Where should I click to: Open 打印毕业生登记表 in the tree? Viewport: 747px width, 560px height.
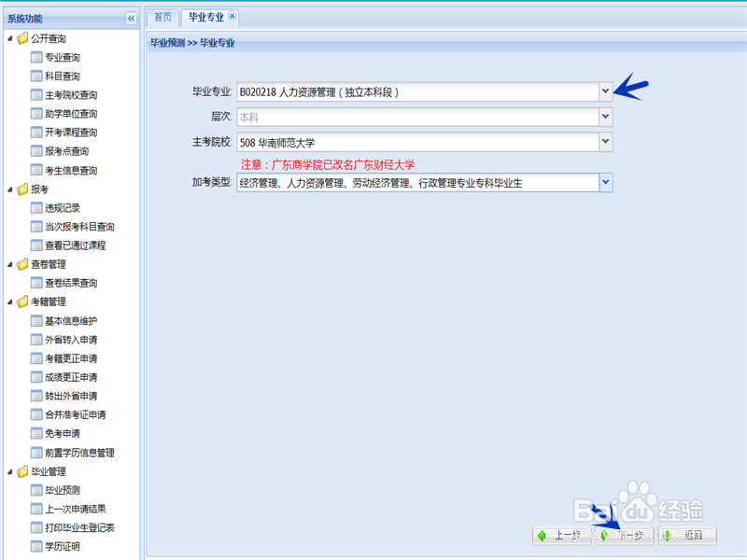click(x=79, y=527)
